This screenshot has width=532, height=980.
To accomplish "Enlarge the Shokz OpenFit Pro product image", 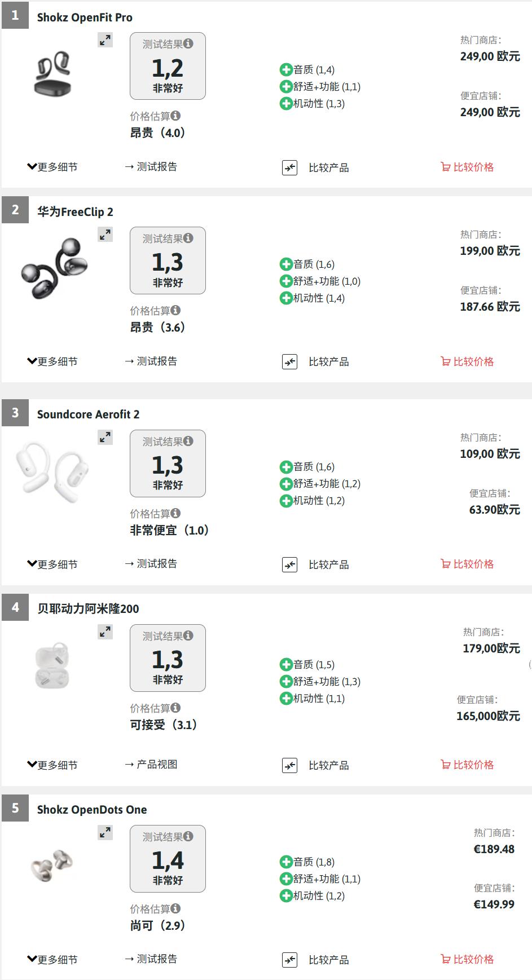I will (x=105, y=40).
